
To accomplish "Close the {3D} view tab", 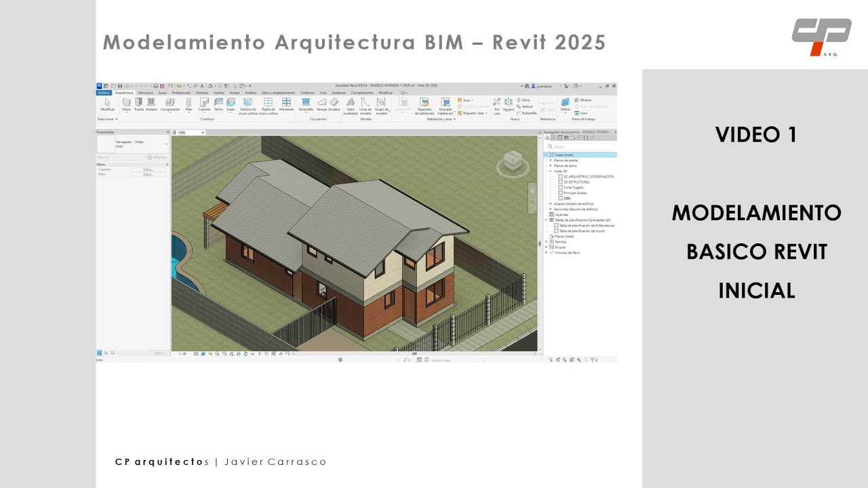I will tap(203, 133).
